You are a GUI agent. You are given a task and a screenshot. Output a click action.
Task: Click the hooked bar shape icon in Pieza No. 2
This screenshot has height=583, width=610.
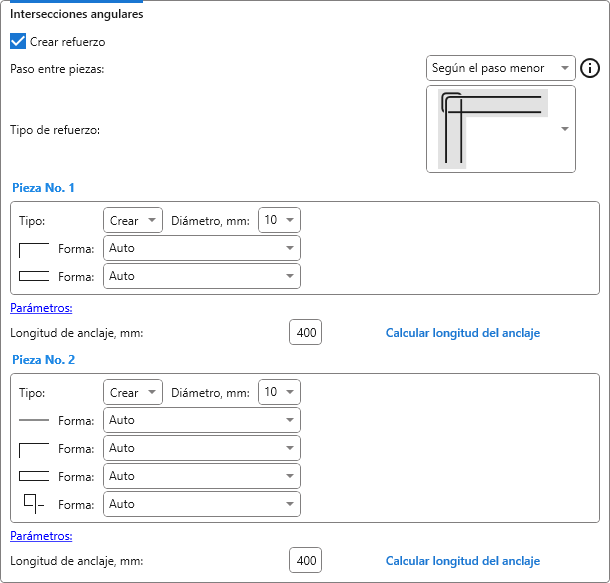coord(34,504)
